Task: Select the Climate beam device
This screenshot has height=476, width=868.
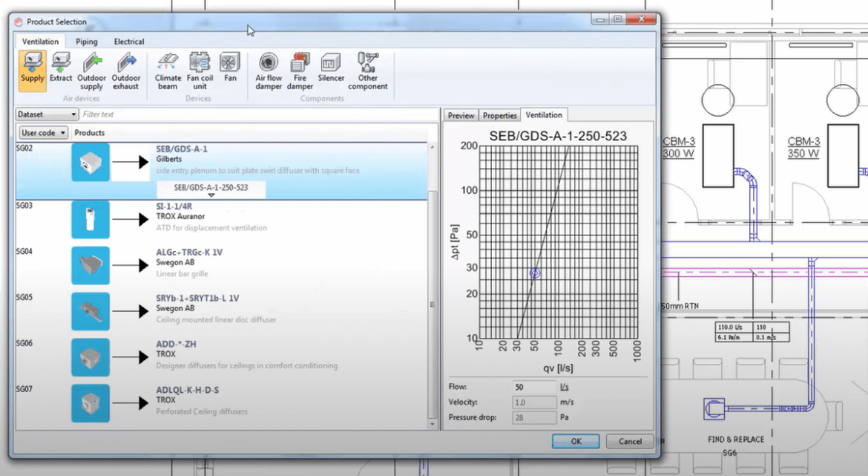Action: pos(168,70)
